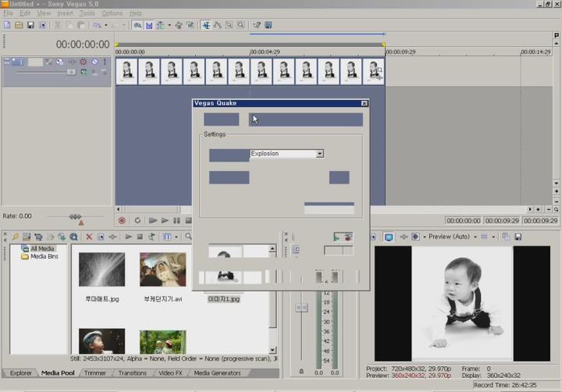Toggle Loop Playback in transport bar
Viewport: 562px width, 392px height.
[137, 220]
